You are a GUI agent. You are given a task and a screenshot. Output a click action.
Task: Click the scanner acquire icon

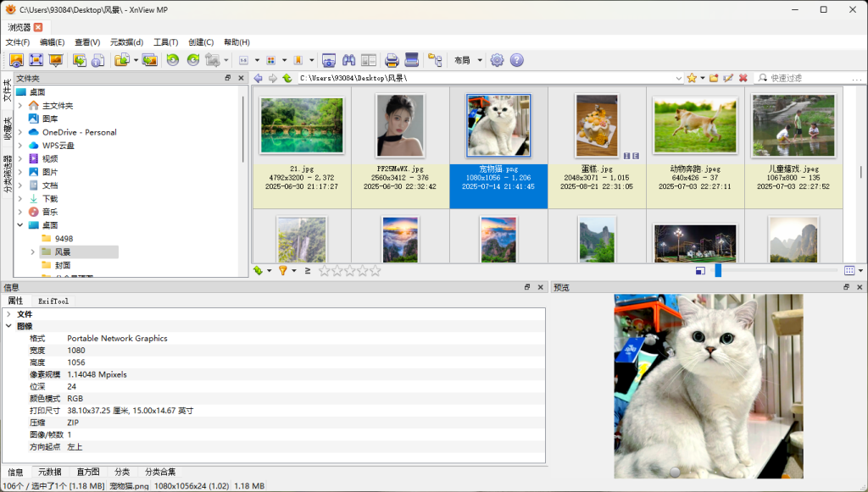pos(412,60)
